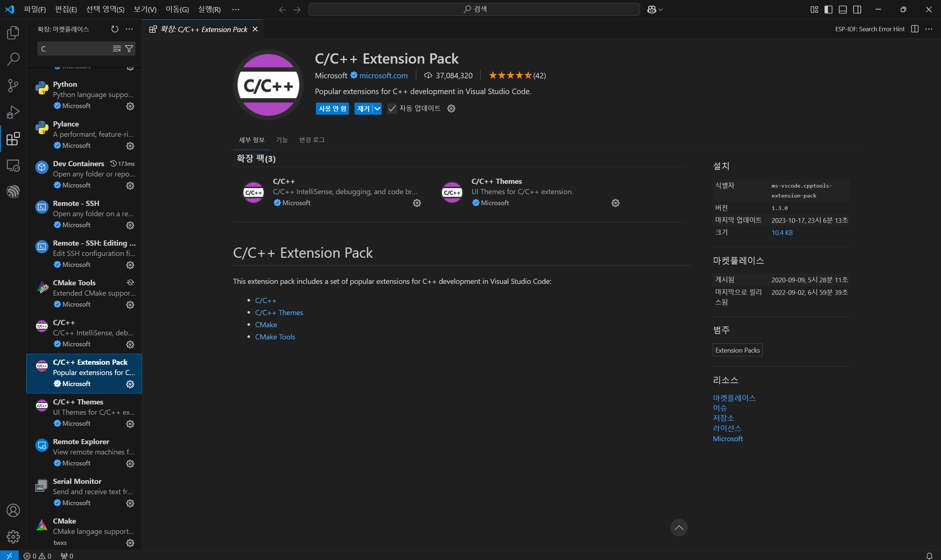Open gear for C/C++ pack item

(x=417, y=203)
